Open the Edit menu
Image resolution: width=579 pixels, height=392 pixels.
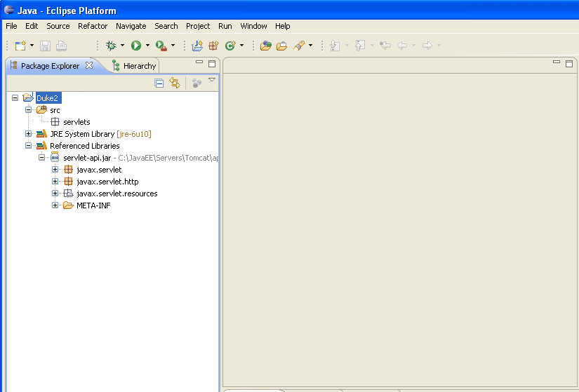pos(32,26)
